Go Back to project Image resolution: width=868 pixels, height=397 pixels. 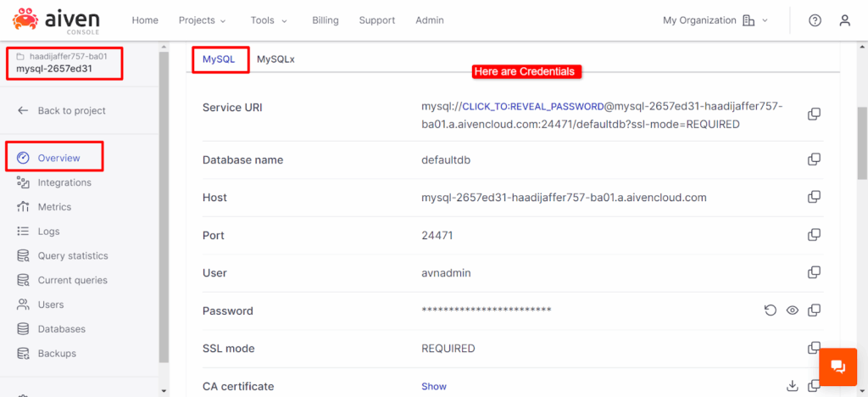coord(71,110)
